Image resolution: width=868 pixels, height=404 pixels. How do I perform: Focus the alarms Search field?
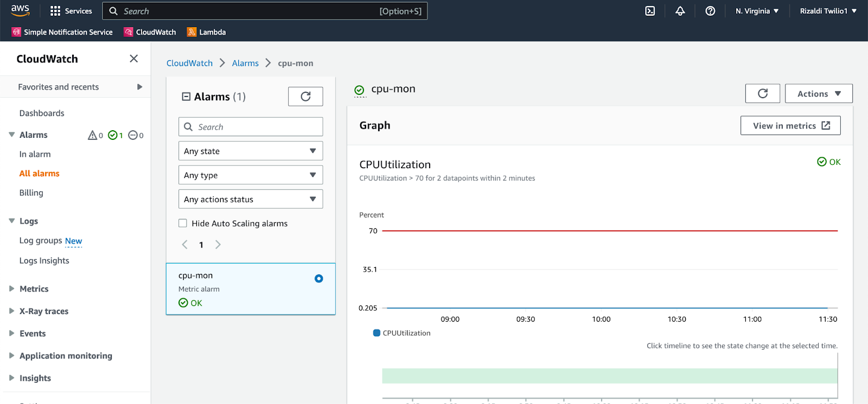point(251,126)
